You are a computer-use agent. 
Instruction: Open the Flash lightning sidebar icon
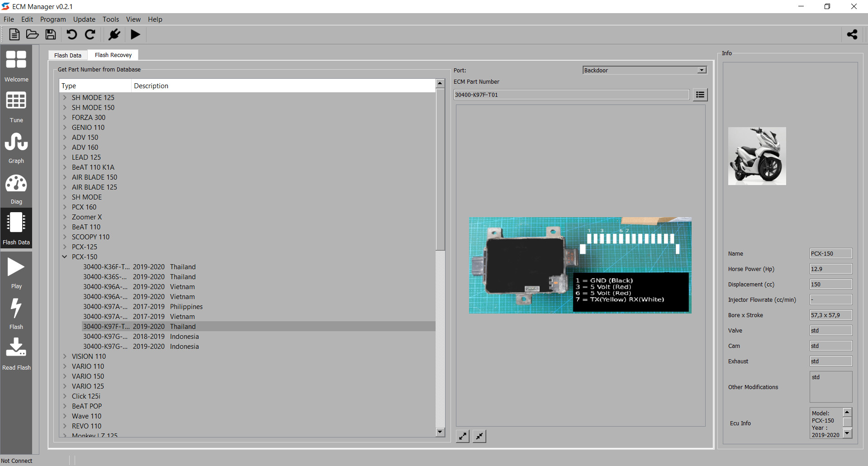coord(16,313)
